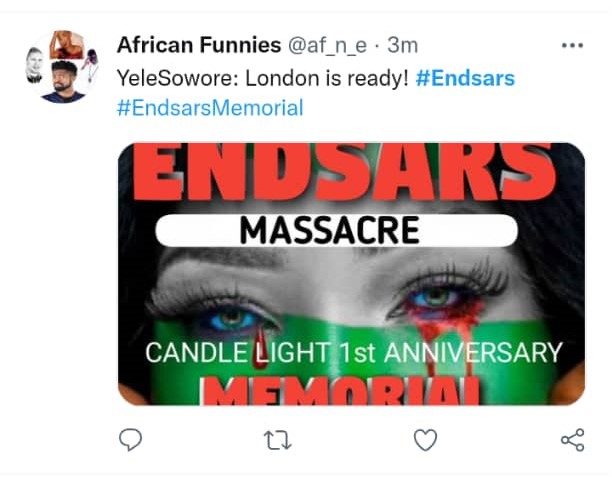This screenshot has height=477, width=612.
Task: Open the three-dot more options menu
Action: [x=572, y=45]
